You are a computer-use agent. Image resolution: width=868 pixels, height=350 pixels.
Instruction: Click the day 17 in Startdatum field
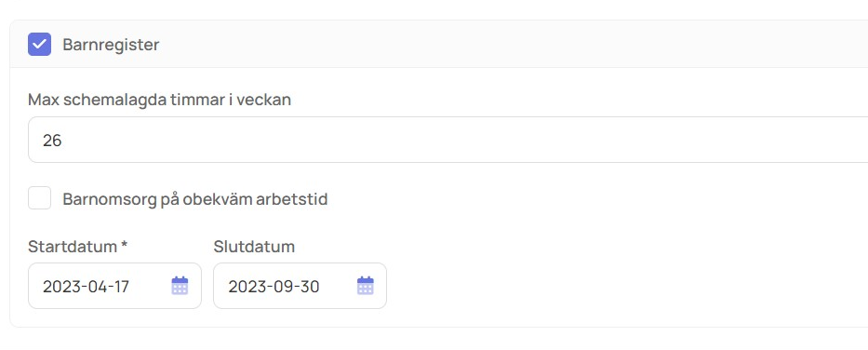(x=122, y=287)
